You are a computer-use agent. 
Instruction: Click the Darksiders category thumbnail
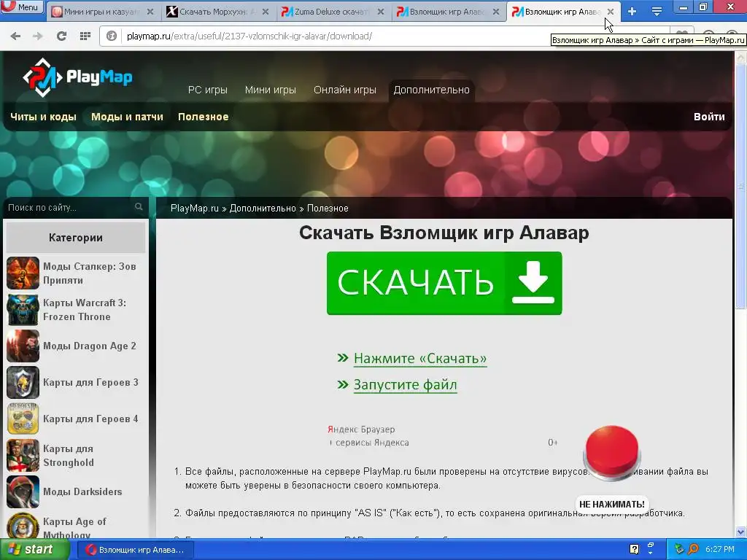[23, 492]
